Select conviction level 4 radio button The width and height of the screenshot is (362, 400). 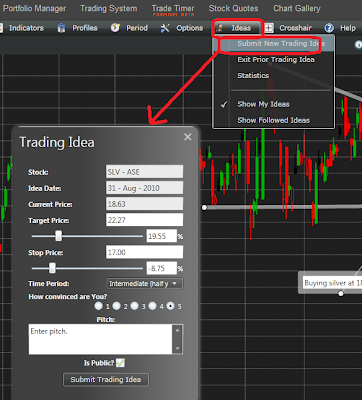point(152,306)
